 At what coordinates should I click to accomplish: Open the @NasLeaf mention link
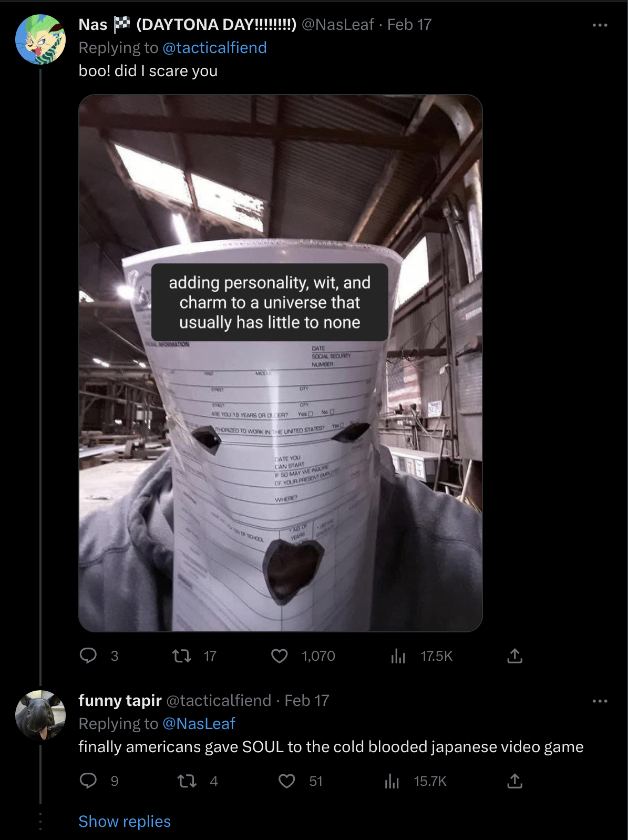(x=199, y=724)
